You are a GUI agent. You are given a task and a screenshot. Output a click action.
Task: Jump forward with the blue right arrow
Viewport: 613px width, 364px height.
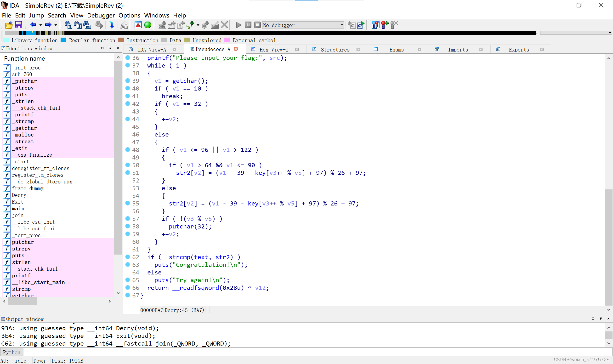point(48,25)
